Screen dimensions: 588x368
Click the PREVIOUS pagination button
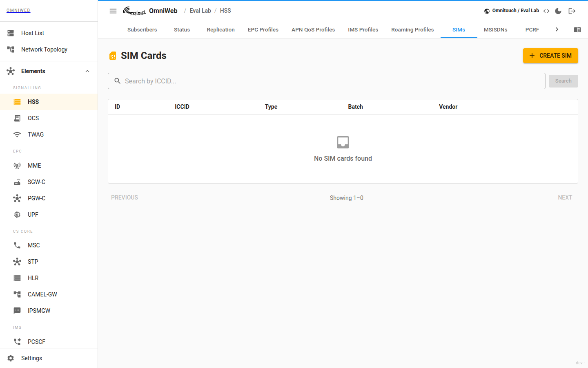tap(125, 197)
